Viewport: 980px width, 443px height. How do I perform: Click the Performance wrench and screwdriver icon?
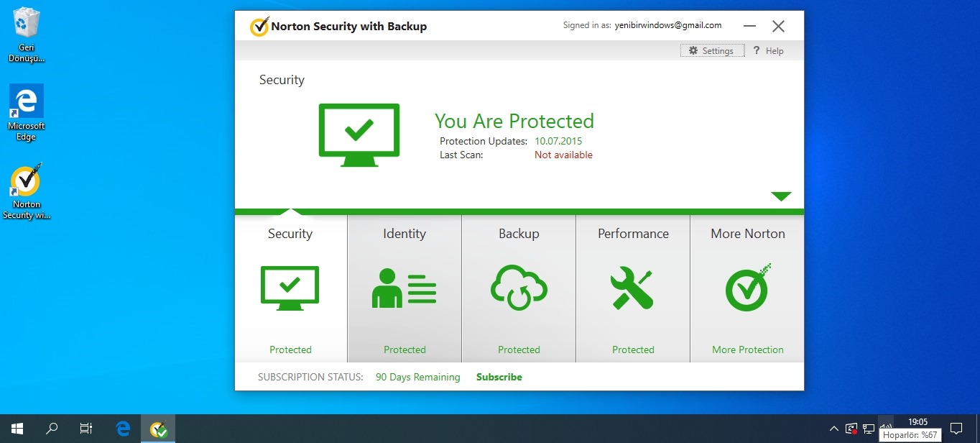pos(632,288)
